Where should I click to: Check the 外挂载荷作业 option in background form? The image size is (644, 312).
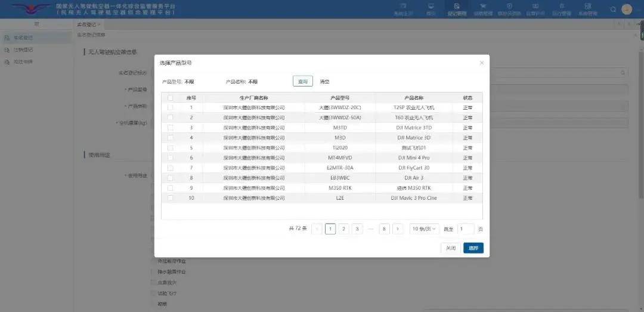154,261
